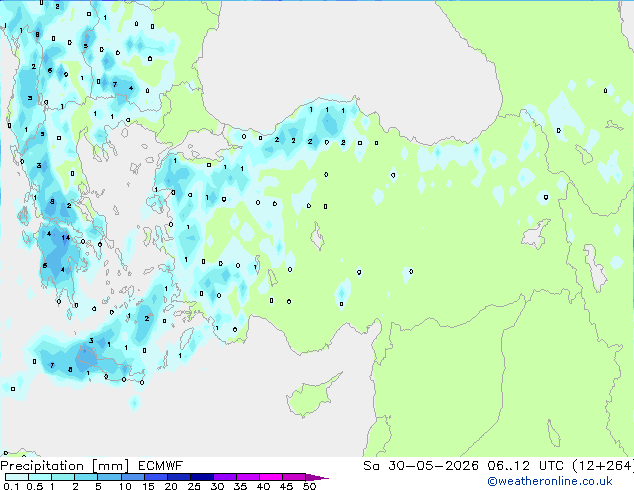
Task: Click the 0.1–0.5 mm legend color box
Action: click(17, 477)
